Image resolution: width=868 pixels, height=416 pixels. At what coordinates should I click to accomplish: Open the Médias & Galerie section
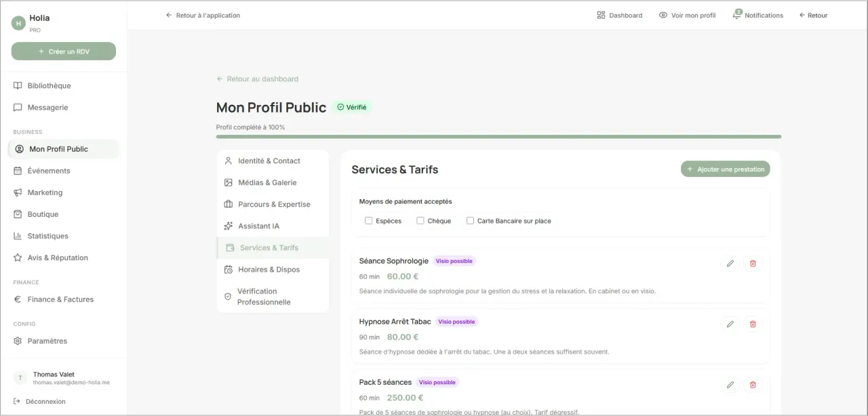click(x=273, y=183)
